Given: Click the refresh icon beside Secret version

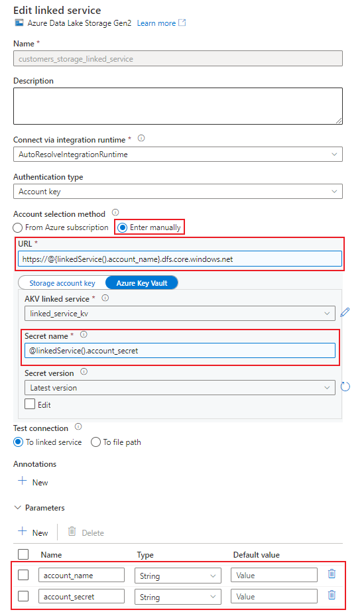Looking at the screenshot, I should pyautogui.click(x=345, y=387).
